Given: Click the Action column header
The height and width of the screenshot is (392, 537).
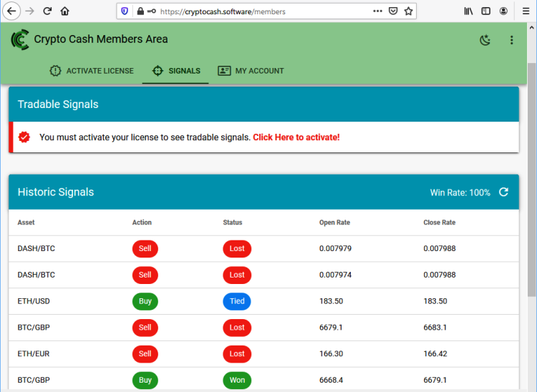Looking at the screenshot, I should (142, 222).
